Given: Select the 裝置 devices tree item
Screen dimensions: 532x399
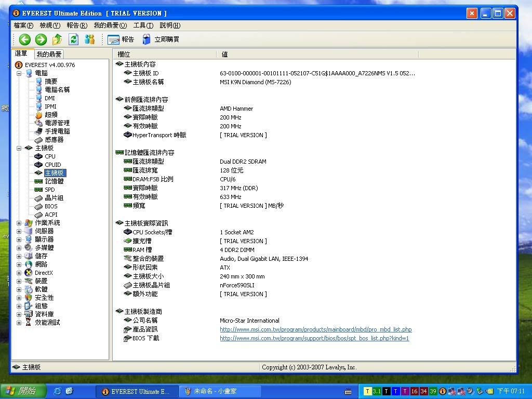Looking at the screenshot, I should pyautogui.click(x=41, y=281).
